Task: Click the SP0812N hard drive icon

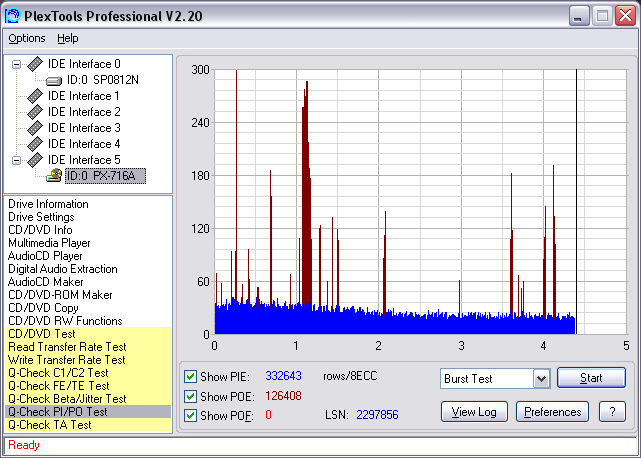Action: 54,81
